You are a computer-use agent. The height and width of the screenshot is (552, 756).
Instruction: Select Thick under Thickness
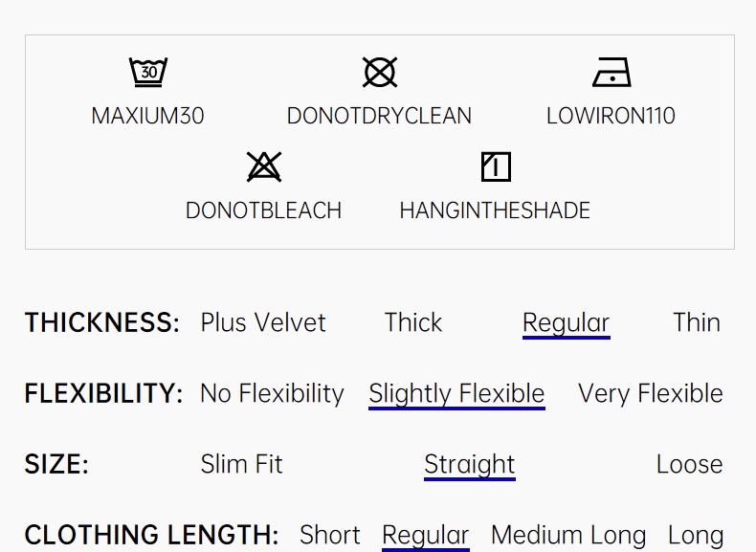[413, 322]
